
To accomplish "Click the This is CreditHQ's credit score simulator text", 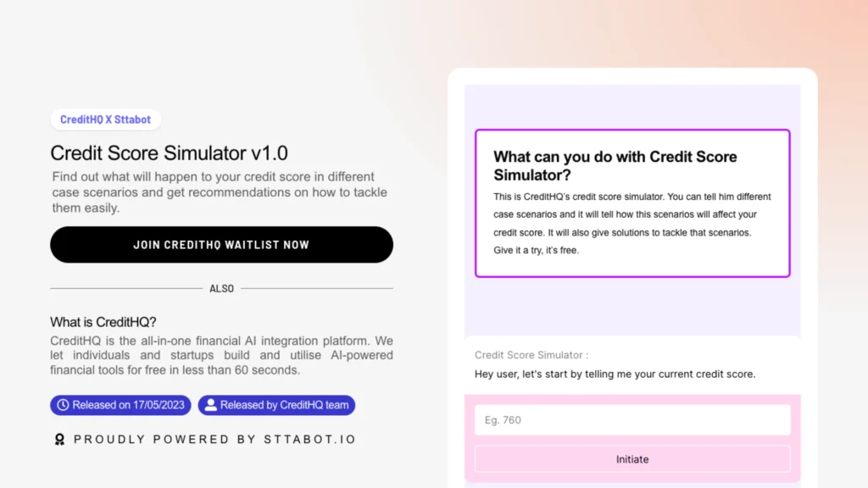I will pyautogui.click(x=632, y=224).
